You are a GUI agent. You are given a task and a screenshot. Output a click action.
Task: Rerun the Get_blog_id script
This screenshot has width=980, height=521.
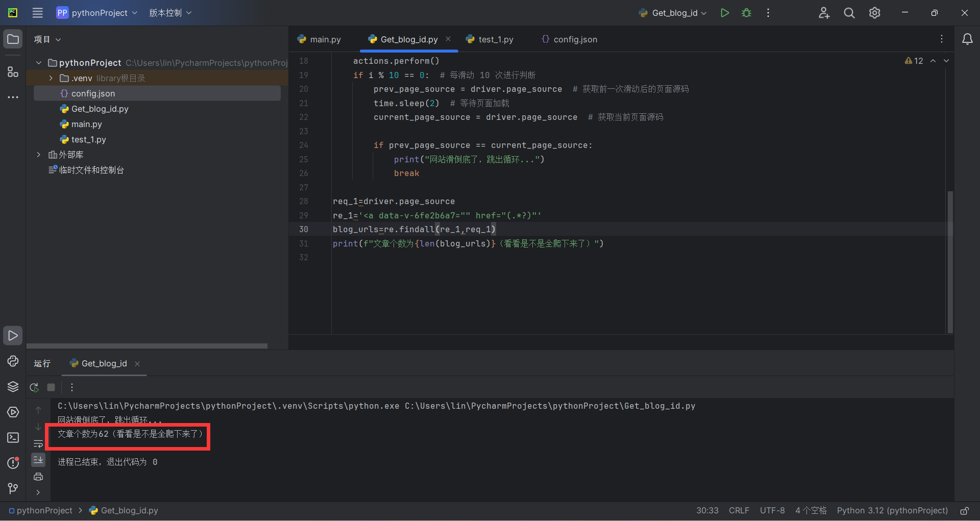34,387
